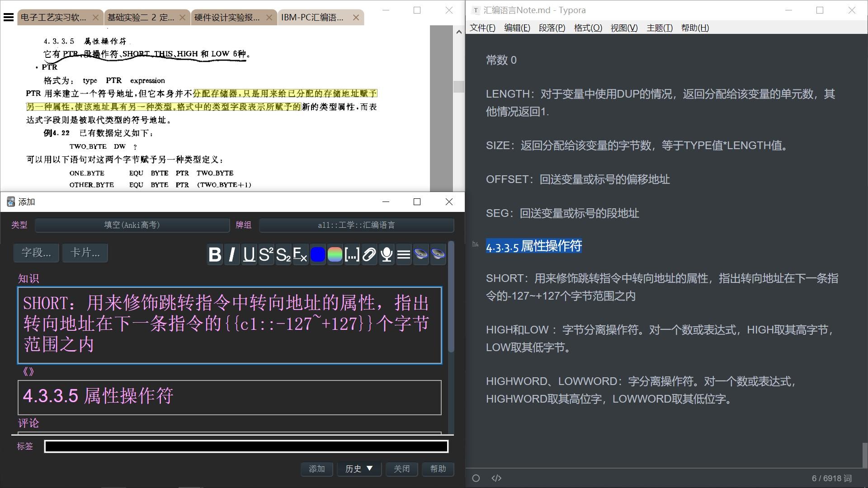Open the 字段... fields dialog
The width and height of the screenshot is (868, 488).
click(36, 253)
